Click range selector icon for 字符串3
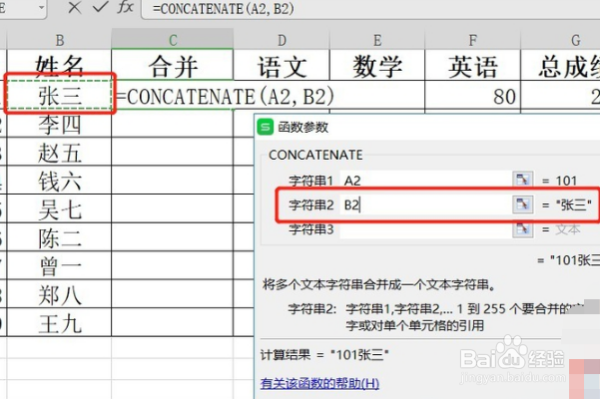The width and height of the screenshot is (600, 399). (522, 229)
